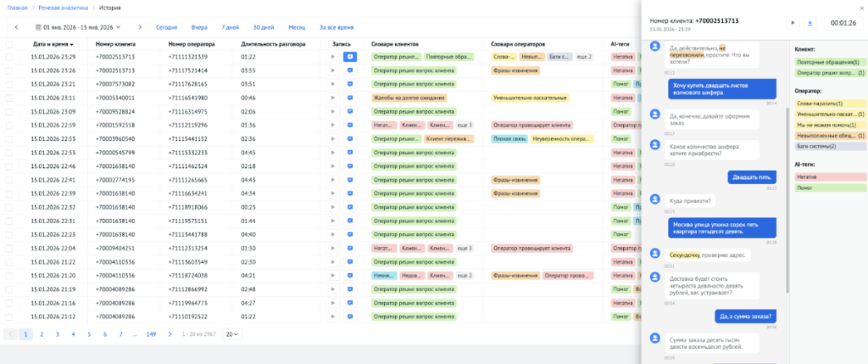Viewport: 868px width, 364px height.
Task: Select the За все время period filter
Action: pos(336,27)
